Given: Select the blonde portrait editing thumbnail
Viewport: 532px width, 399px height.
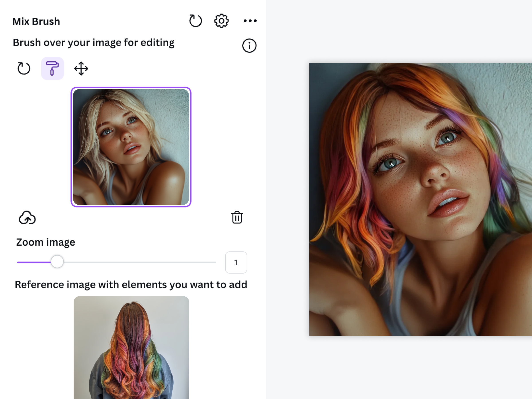Looking at the screenshot, I should 131,147.
